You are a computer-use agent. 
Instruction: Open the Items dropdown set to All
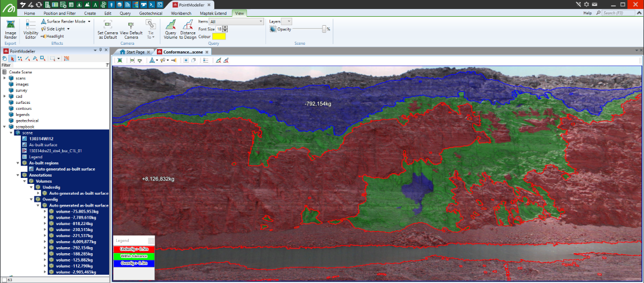(236, 21)
